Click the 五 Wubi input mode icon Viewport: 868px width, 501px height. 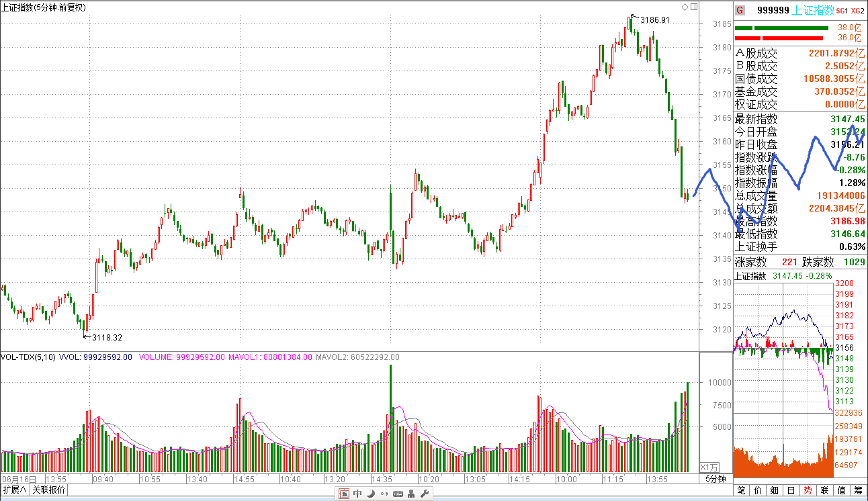click(x=344, y=494)
